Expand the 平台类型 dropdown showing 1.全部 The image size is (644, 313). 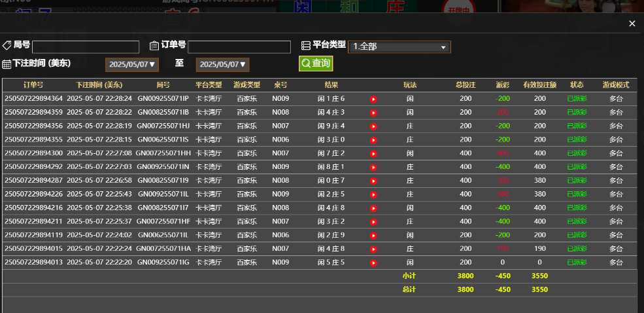(x=399, y=47)
